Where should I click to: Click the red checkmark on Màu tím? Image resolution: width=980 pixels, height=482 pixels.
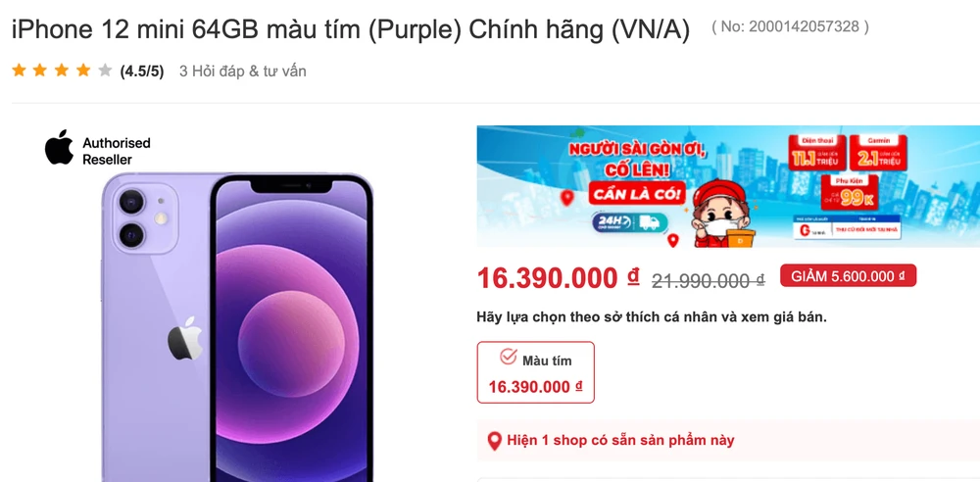508,357
